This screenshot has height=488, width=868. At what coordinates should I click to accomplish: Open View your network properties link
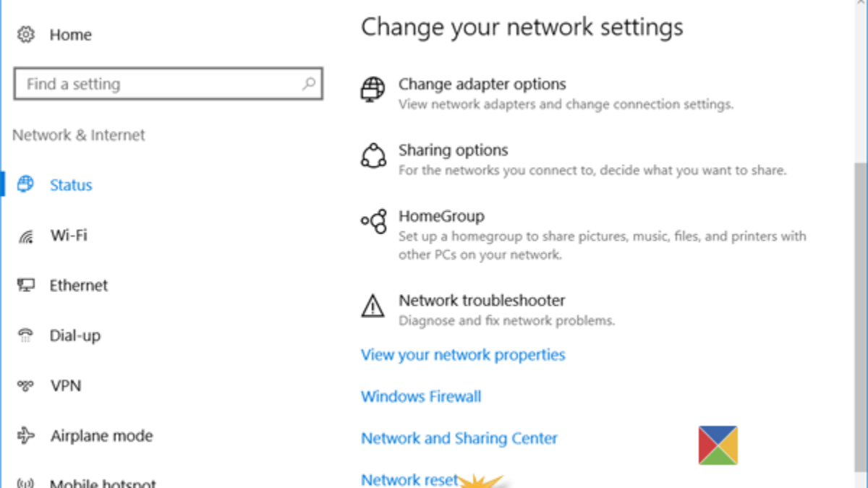click(x=463, y=355)
